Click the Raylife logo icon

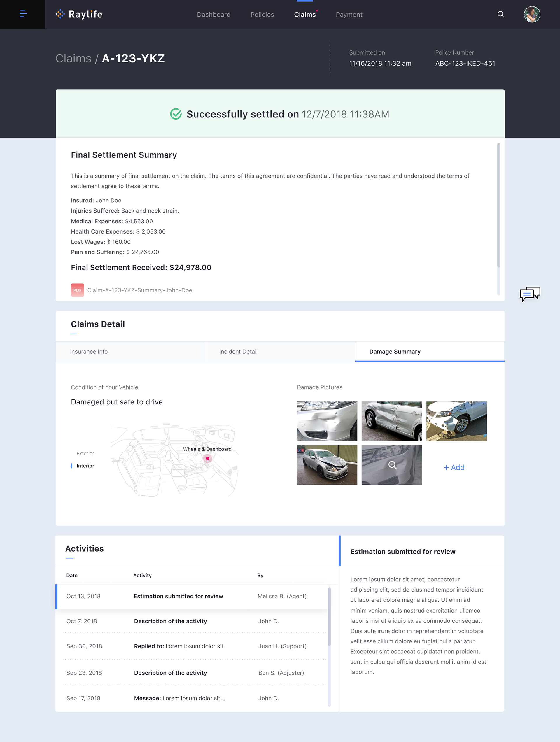tap(60, 14)
